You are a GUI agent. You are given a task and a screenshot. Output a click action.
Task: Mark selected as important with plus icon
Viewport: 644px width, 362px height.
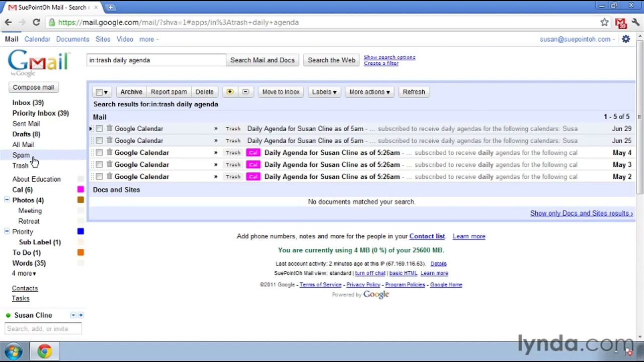230,92
